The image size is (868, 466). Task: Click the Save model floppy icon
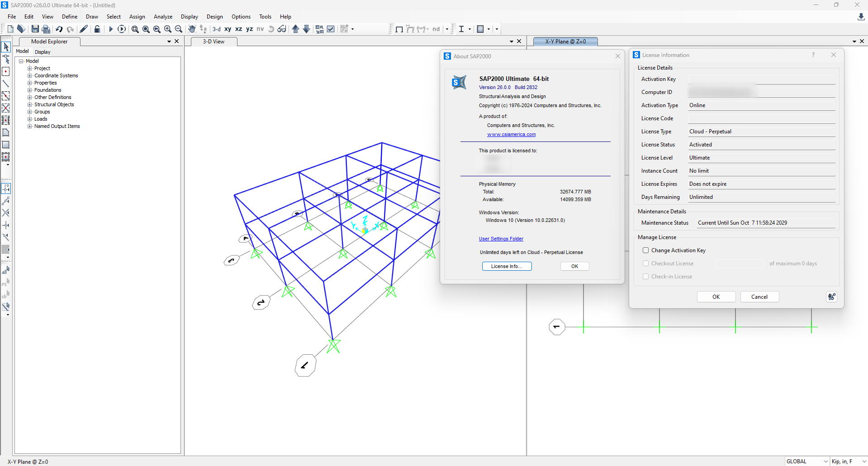[35, 29]
